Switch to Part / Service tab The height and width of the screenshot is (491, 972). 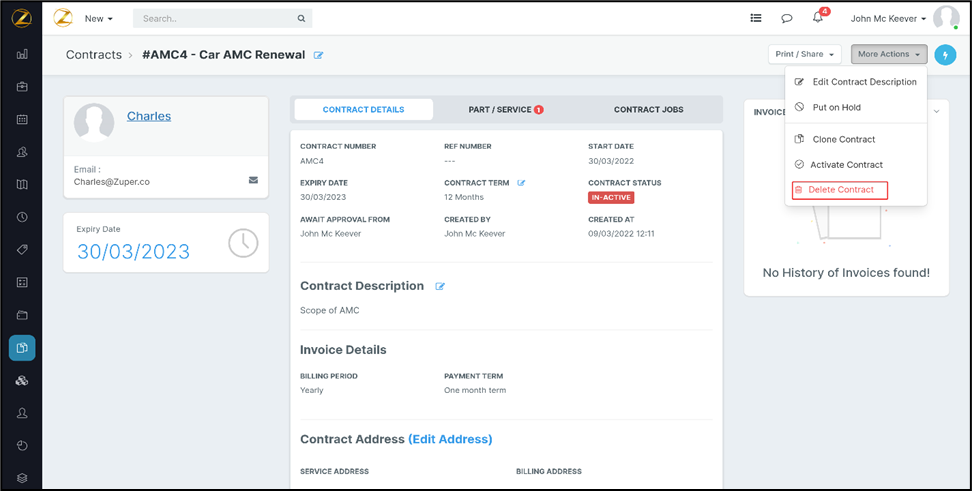(505, 110)
